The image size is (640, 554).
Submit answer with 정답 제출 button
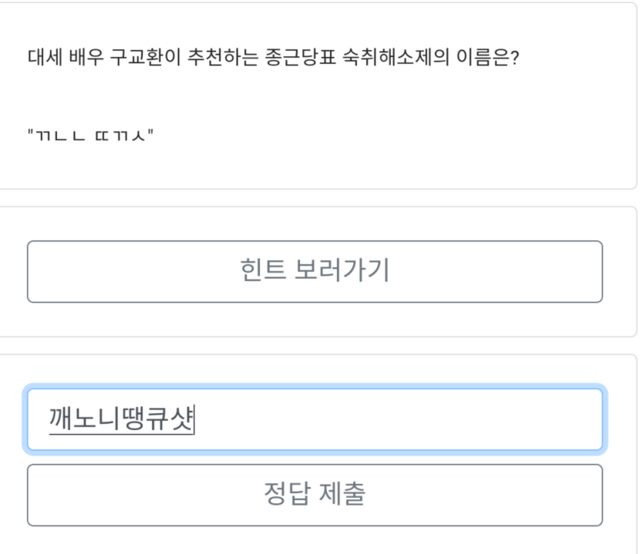(314, 494)
